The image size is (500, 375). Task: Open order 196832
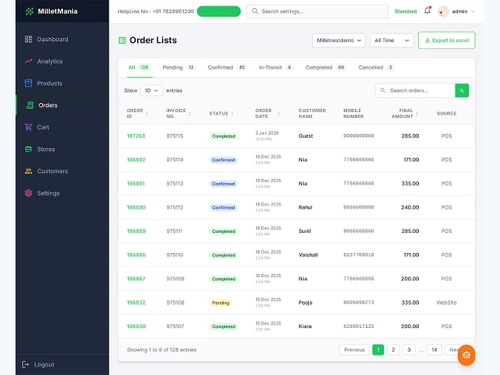pos(136,303)
